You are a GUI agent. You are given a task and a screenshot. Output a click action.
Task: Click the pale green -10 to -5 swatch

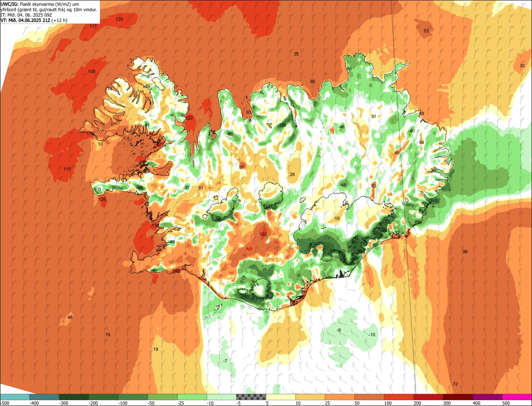point(222,397)
